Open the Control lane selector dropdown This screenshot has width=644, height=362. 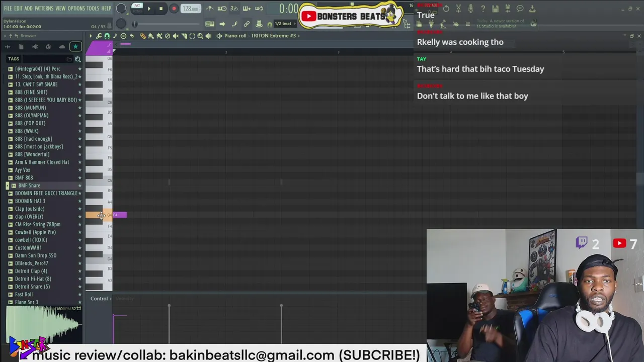click(x=102, y=299)
